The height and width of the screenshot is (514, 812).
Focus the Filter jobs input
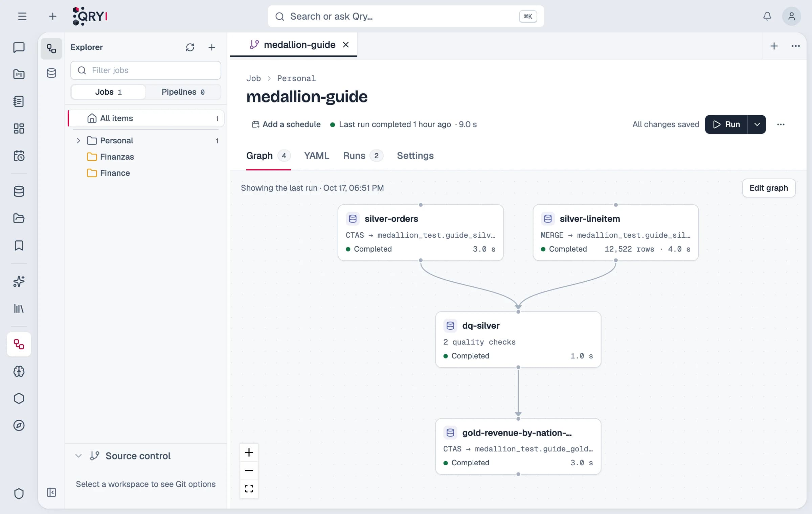pos(146,70)
